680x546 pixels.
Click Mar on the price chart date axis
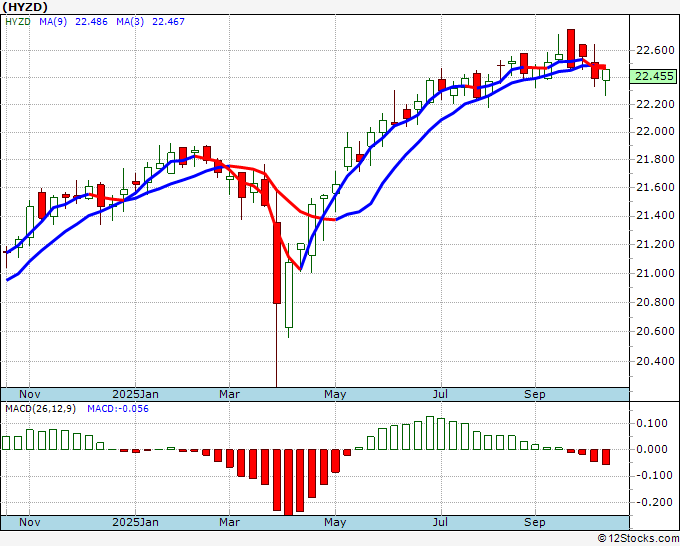(x=229, y=394)
